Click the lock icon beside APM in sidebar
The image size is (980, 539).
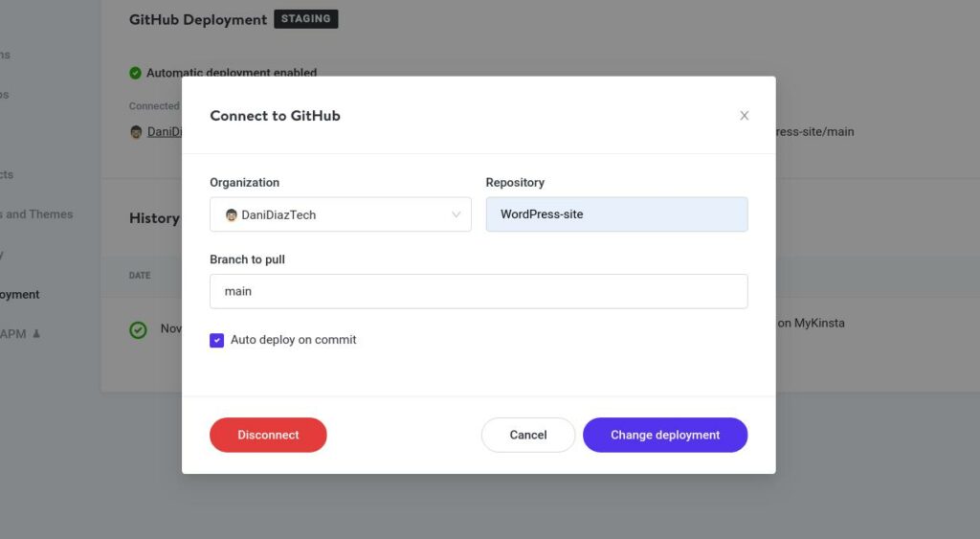click(x=36, y=334)
